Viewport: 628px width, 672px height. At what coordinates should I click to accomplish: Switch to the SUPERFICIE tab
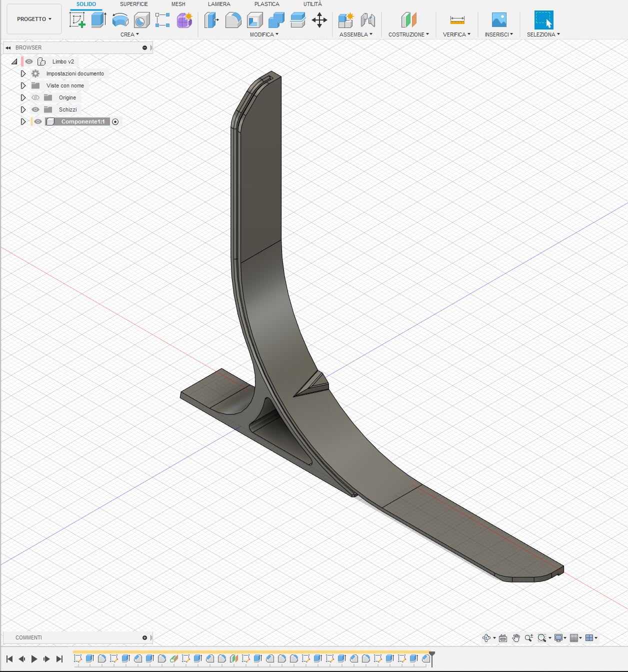133,4
